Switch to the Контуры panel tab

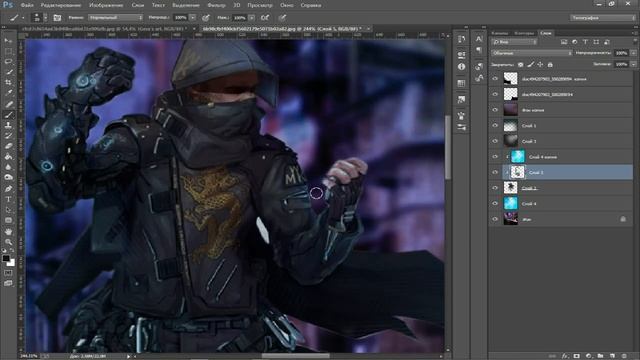click(524, 33)
